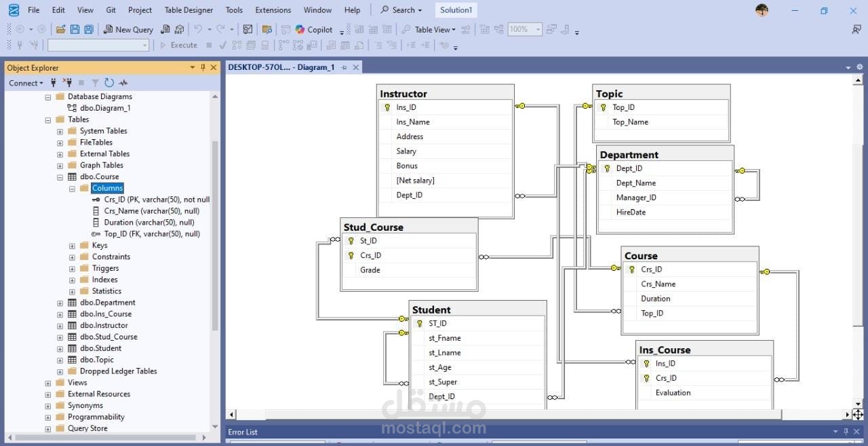Pin the Object Explorer panel

(x=202, y=67)
